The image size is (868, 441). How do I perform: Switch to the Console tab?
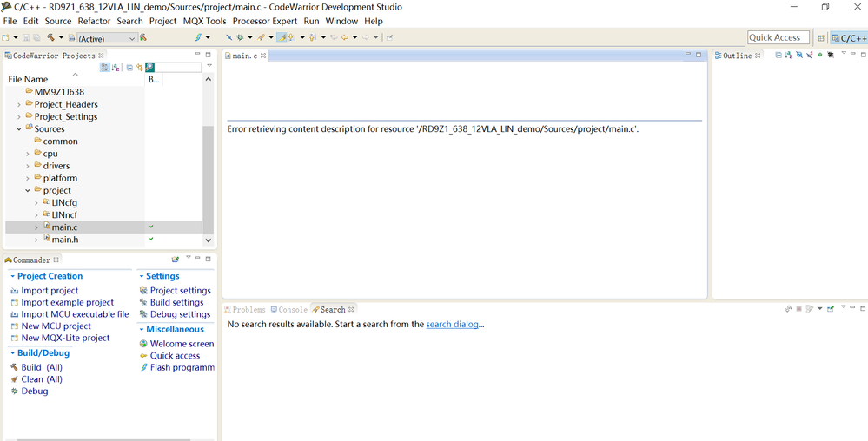(x=288, y=309)
